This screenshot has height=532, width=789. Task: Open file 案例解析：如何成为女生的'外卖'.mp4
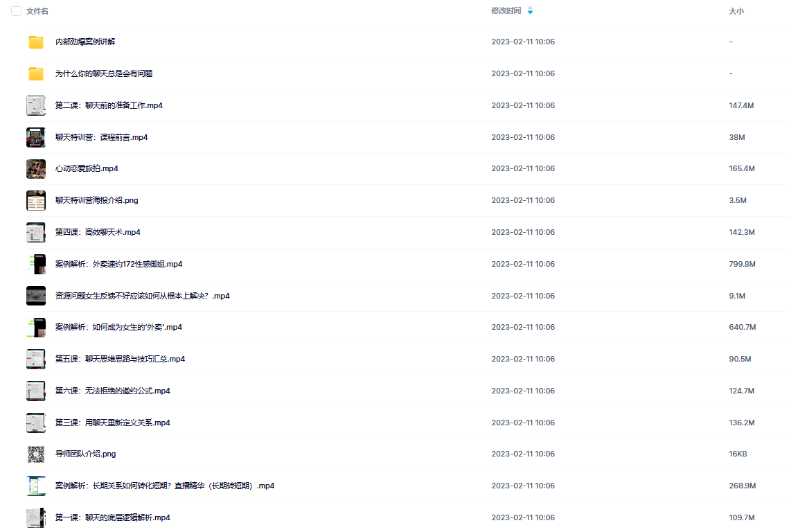(x=118, y=327)
